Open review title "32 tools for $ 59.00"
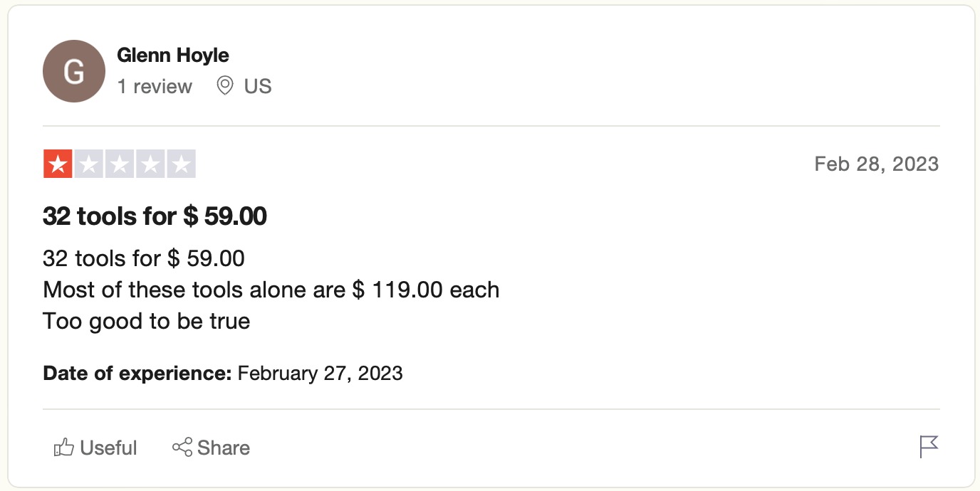Screen dimensions: 980x491 (x=155, y=216)
